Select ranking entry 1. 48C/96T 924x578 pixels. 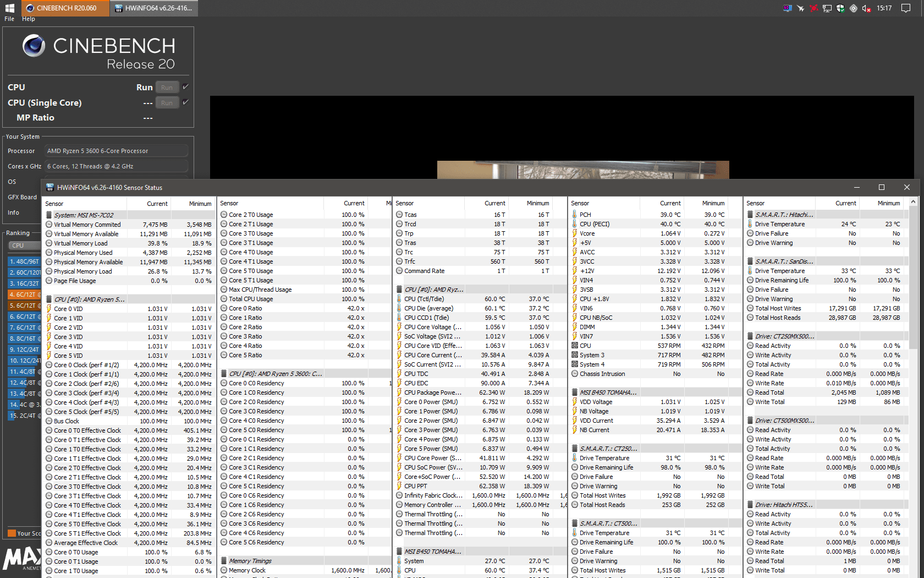point(24,261)
